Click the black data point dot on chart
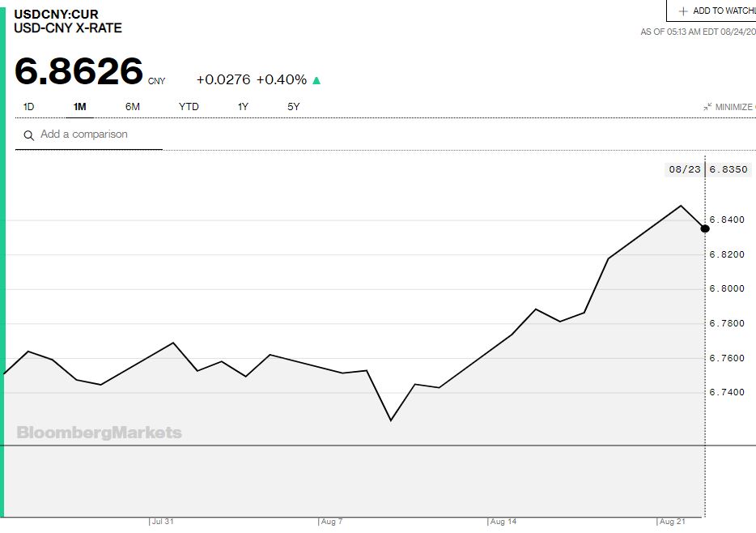The width and height of the screenshot is (756, 533). 705,228
